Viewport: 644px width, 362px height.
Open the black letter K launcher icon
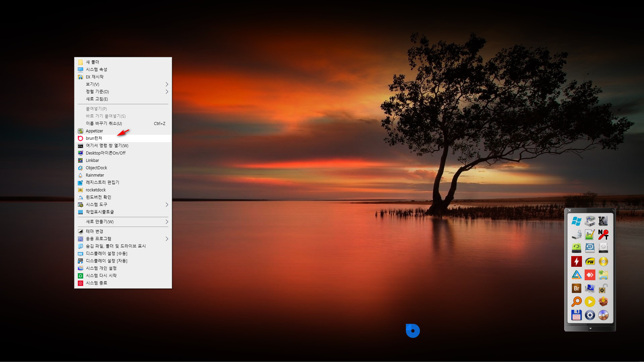pyautogui.click(x=603, y=221)
